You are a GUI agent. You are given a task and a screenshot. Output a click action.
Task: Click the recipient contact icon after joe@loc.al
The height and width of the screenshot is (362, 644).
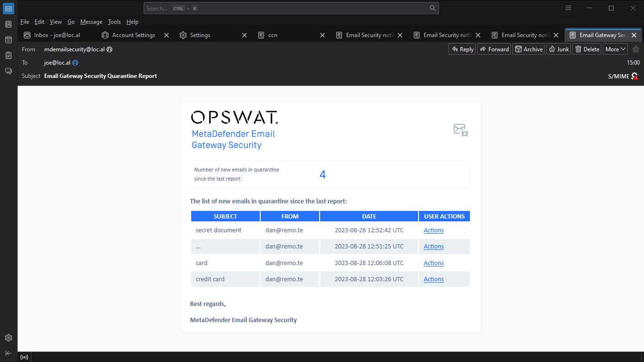tap(75, 63)
